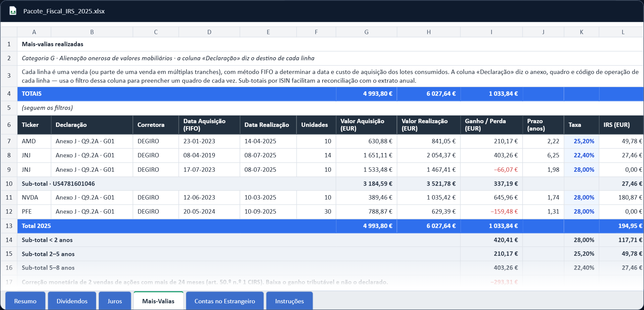Select the NVDA ticker cell

(x=34, y=198)
